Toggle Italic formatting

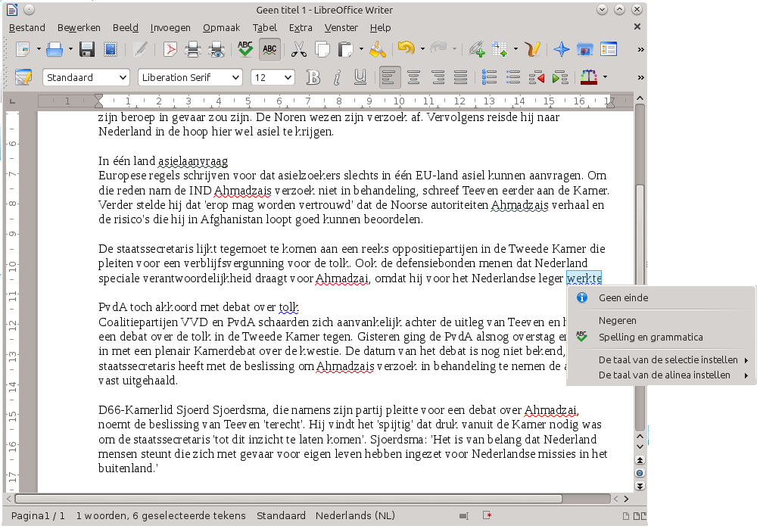337,77
